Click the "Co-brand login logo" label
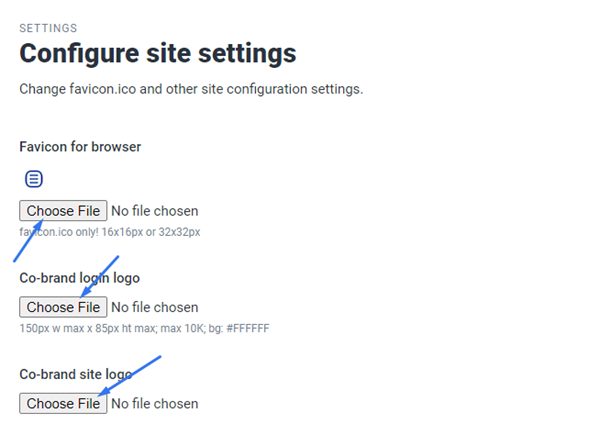 coord(79,277)
